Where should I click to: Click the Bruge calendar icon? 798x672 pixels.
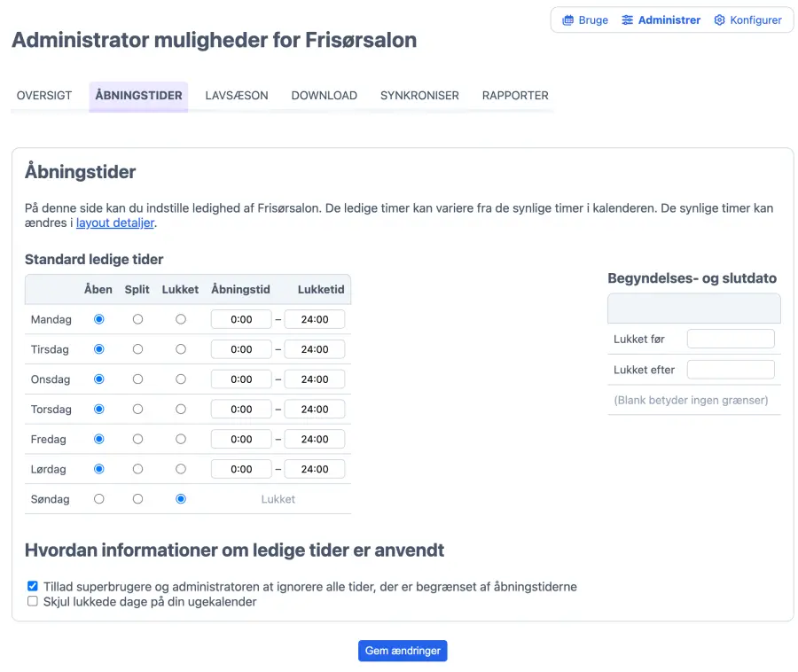pos(567,20)
